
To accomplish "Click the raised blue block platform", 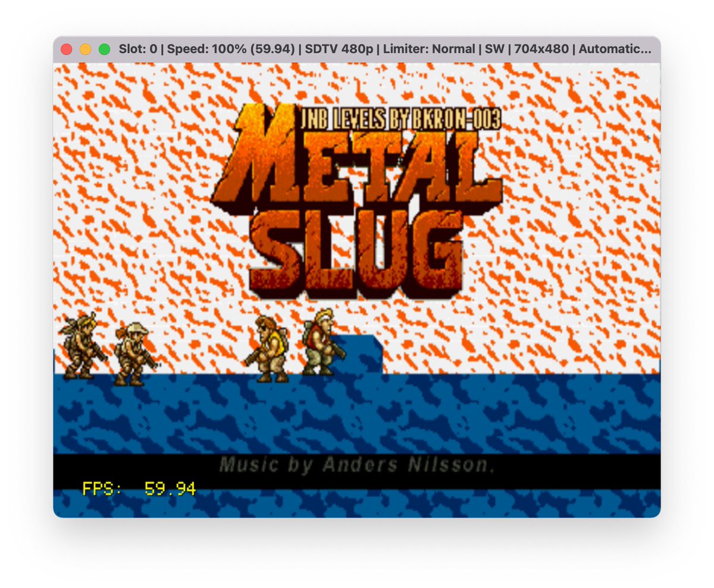I will pos(357,354).
